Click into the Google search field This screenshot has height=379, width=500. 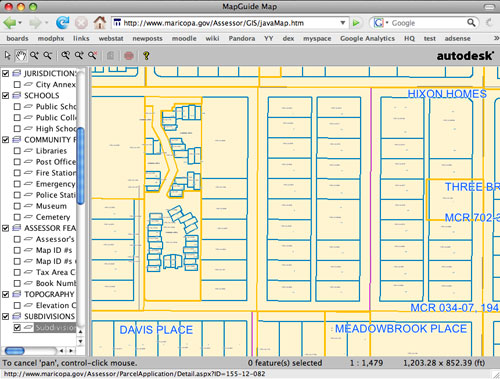pos(428,23)
